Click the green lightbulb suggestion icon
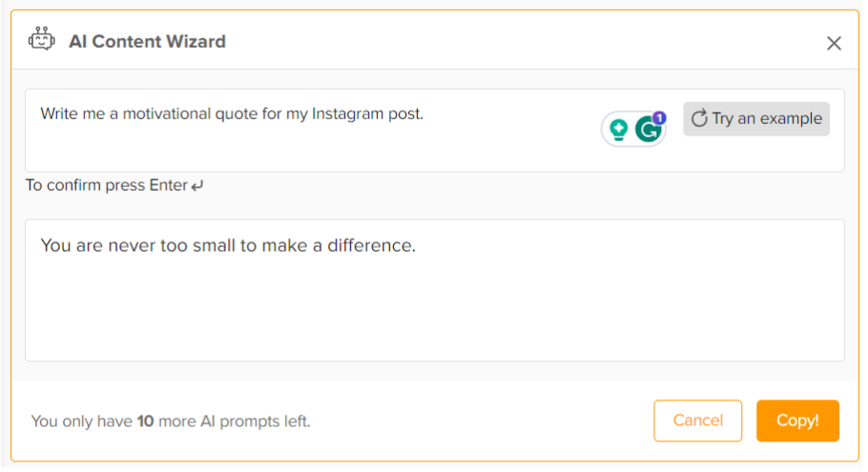The height and width of the screenshot is (472, 868). [619, 130]
